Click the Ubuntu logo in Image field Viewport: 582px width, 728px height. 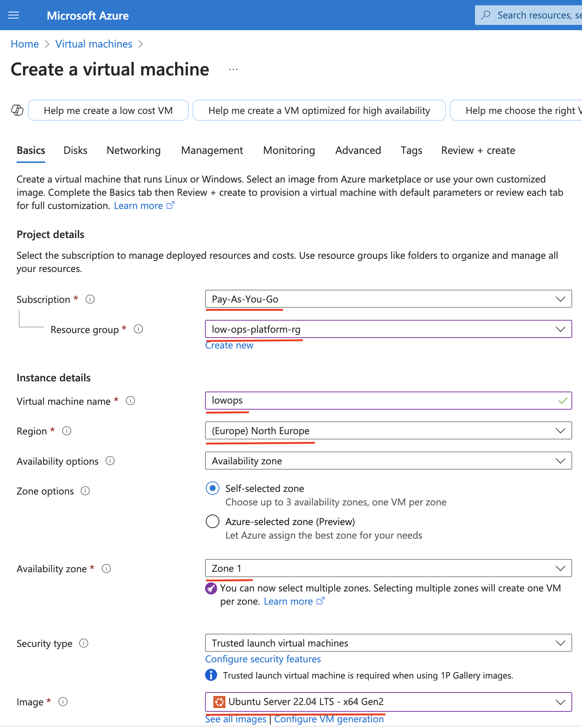pyautogui.click(x=219, y=702)
